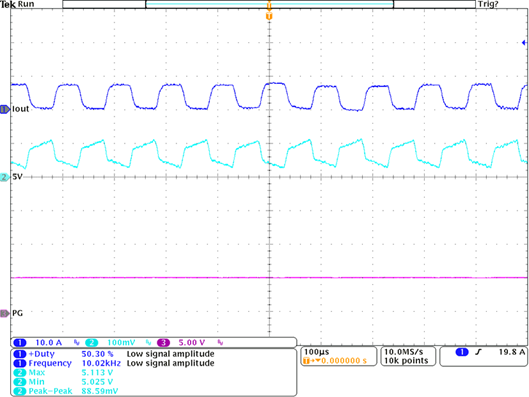The image size is (529, 397).
Task: Click the channel 2 5V ground marker
Action: tap(5, 177)
